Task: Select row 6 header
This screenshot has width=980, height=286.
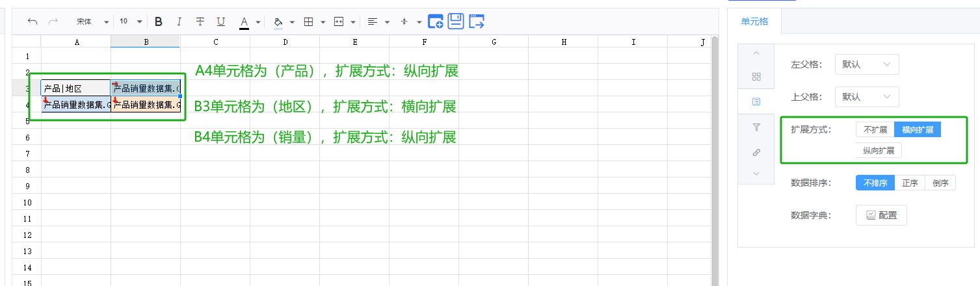Action: tap(27, 137)
